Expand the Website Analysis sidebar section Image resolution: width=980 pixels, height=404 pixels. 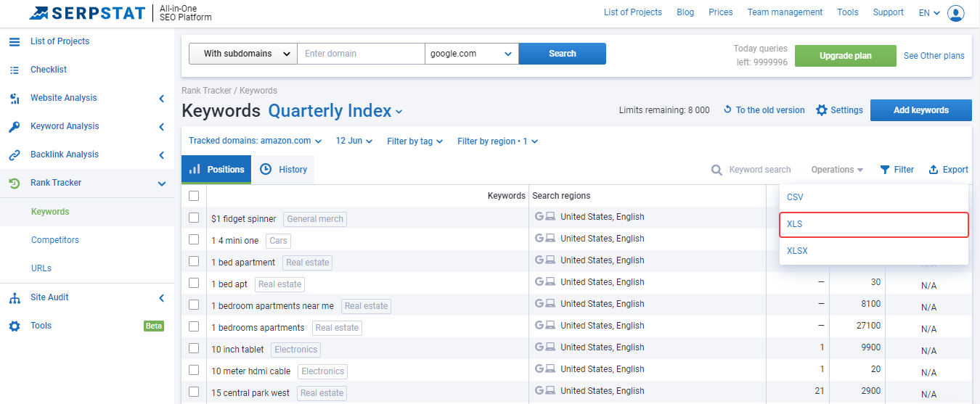point(162,99)
